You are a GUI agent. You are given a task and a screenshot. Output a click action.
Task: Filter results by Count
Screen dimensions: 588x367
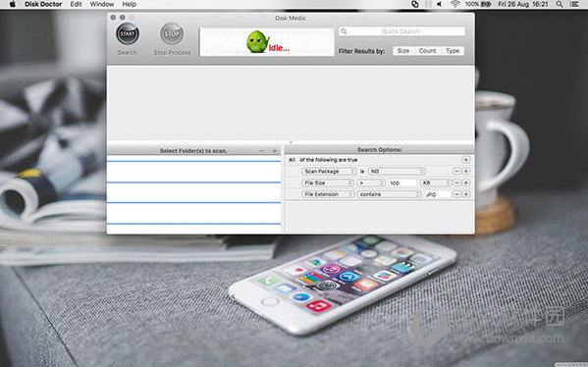[427, 51]
